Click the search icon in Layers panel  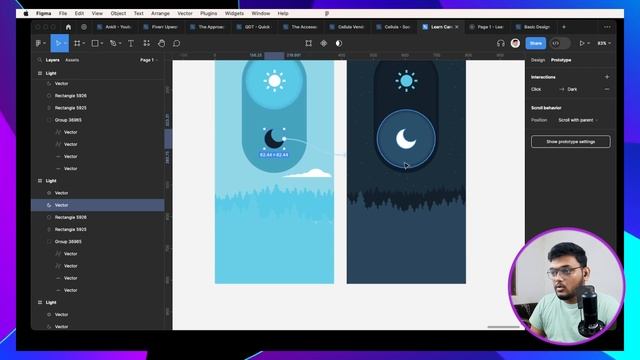(40, 60)
